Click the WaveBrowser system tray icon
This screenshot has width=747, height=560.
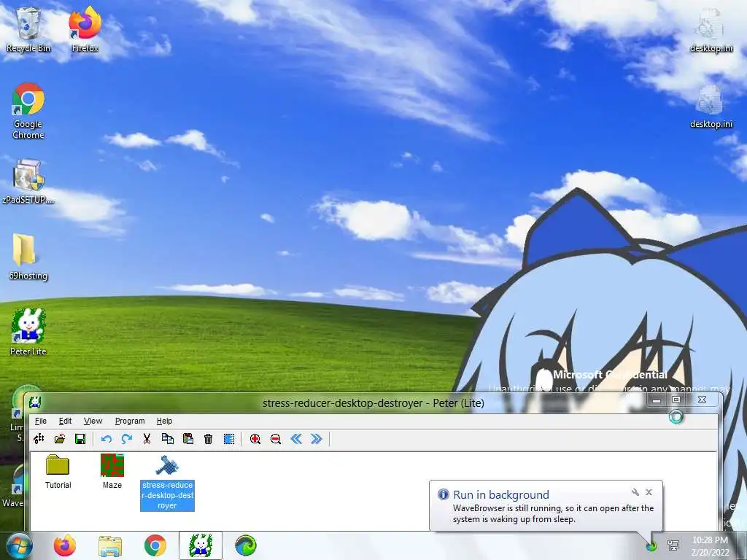pyautogui.click(x=651, y=545)
